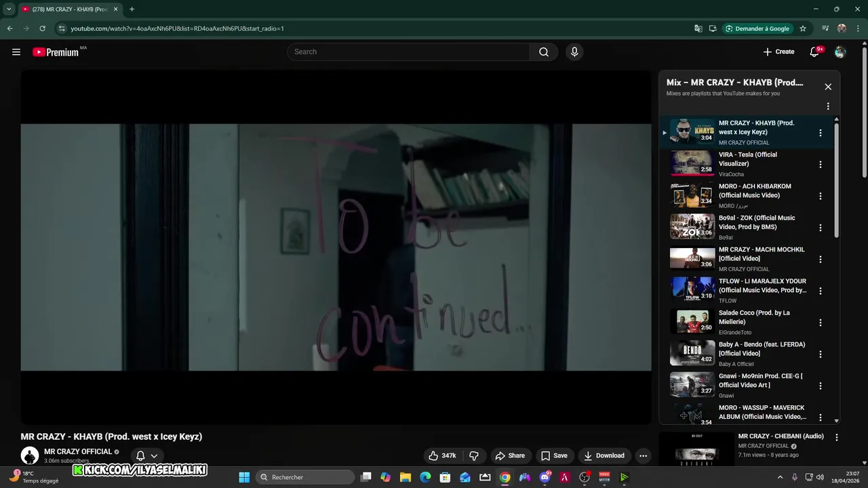Viewport: 868px width, 488px height.
Task: Show hidden system tray icons chevron
Action: (x=780, y=477)
